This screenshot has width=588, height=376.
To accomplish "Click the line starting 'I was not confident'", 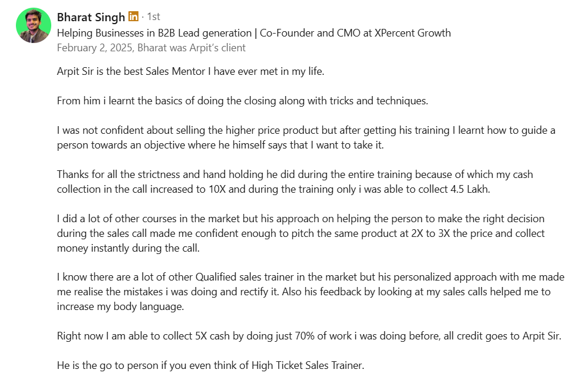I will pos(306,130).
